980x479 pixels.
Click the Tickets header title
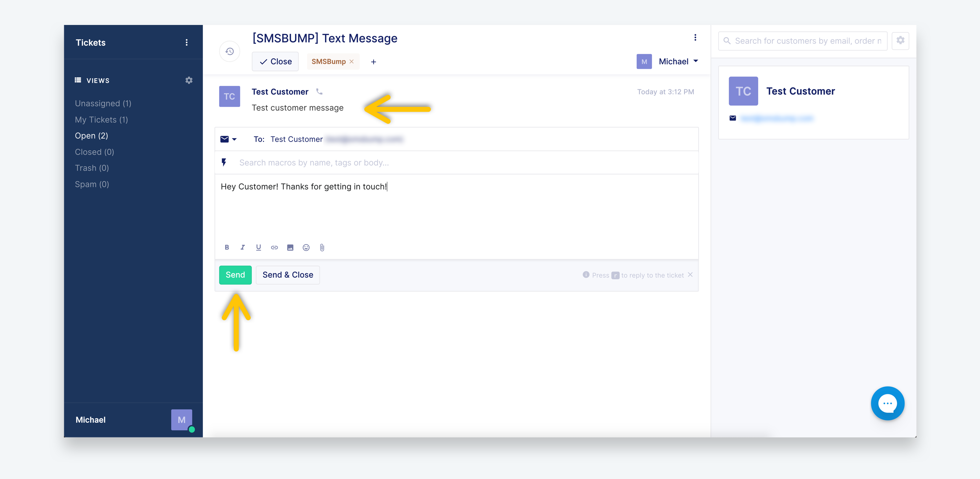pos(91,43)
